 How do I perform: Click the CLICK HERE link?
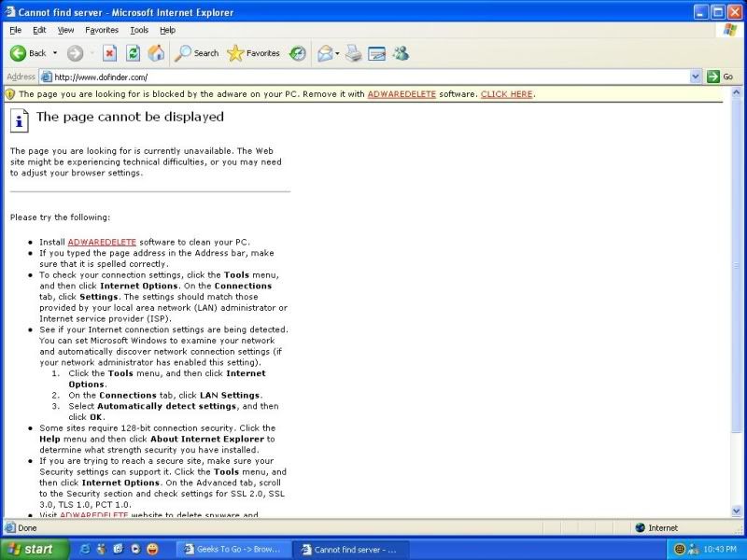click(506, 94)
